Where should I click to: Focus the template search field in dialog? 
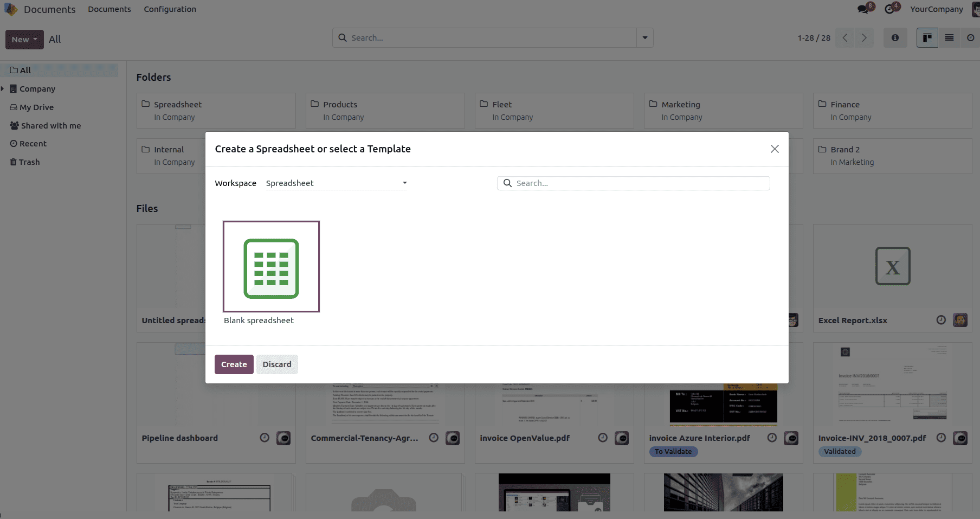(x=634, y=183)
